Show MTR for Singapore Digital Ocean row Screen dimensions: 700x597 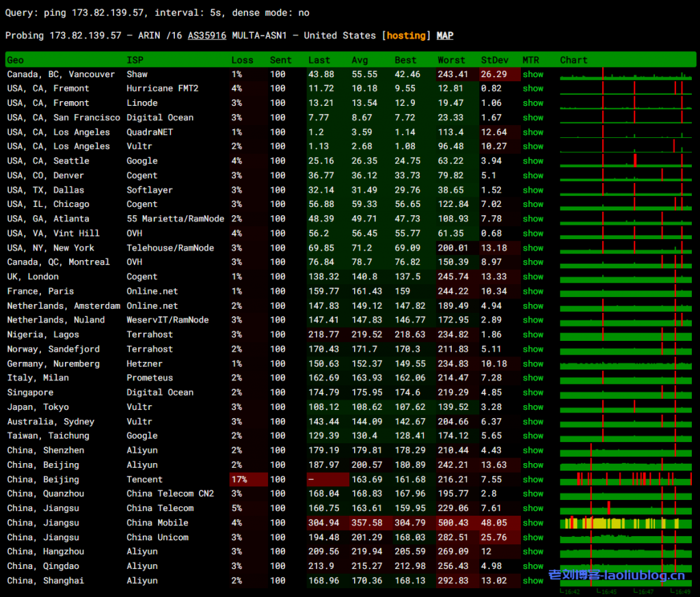533,393
